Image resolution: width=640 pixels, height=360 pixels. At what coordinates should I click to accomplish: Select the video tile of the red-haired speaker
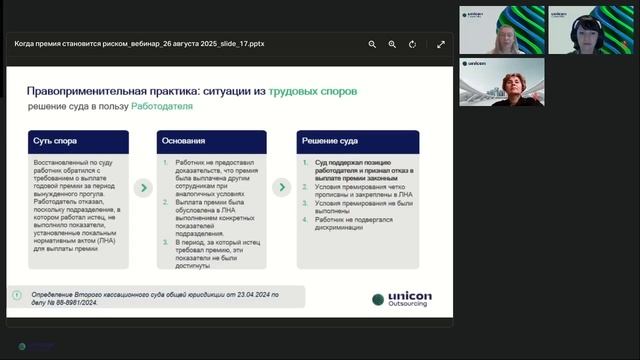[x=502, y=82]
